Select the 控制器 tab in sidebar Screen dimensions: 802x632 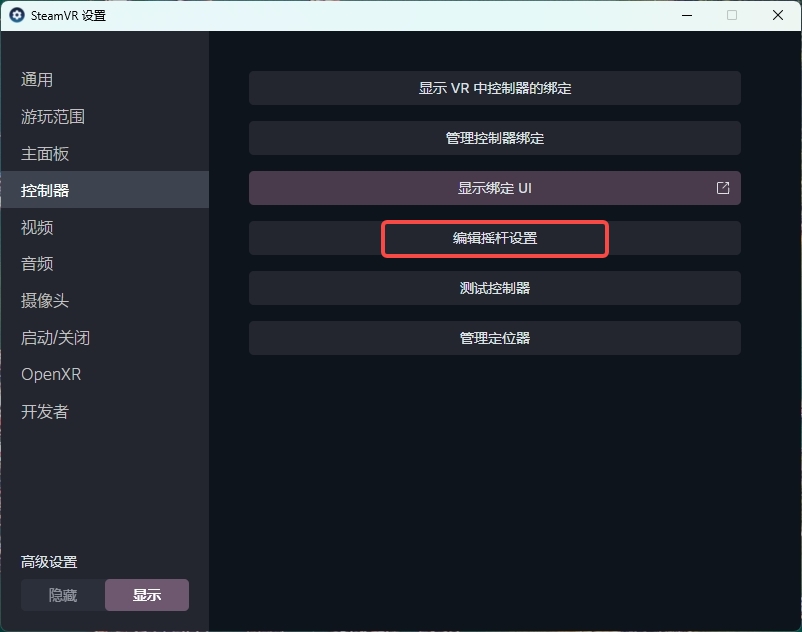coord(45,190)
